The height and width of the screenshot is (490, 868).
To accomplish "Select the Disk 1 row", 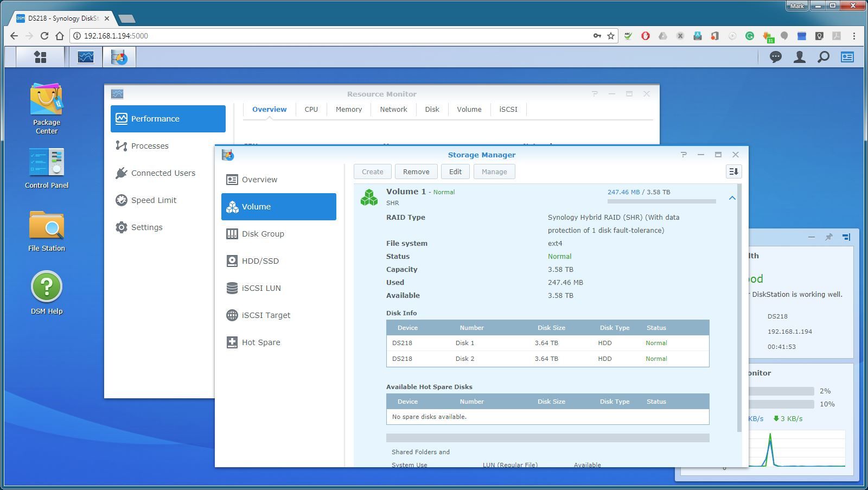I will tap(547, 343).
